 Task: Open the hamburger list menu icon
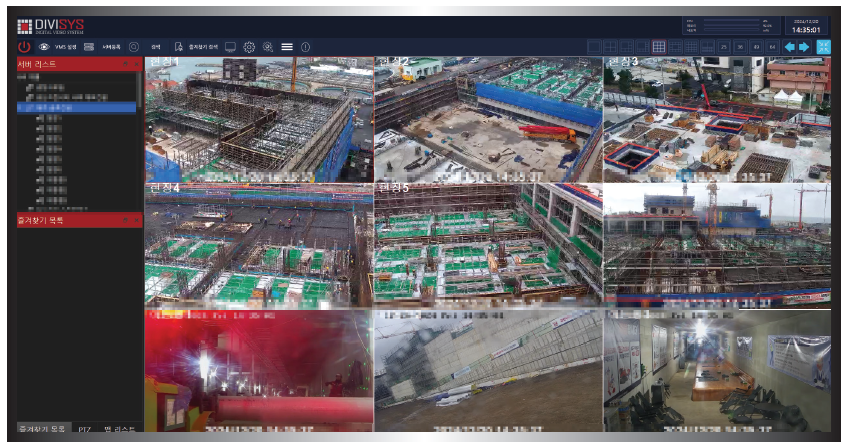pos(287,47)
